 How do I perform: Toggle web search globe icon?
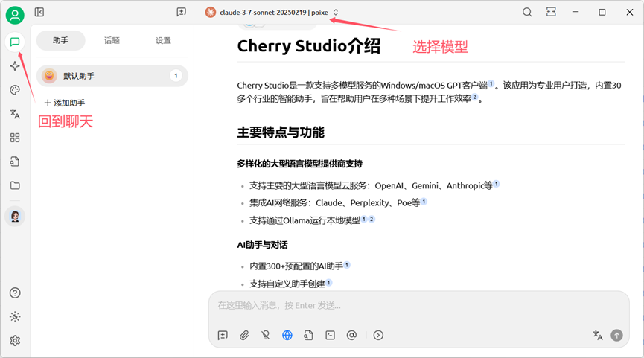(287, 336)
